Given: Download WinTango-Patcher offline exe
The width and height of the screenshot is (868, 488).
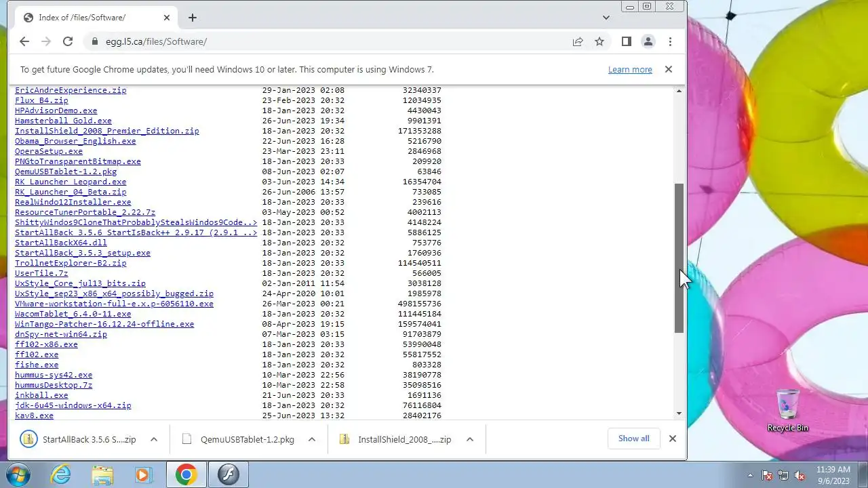Looking at the screenshot, I should coord(104,324).
